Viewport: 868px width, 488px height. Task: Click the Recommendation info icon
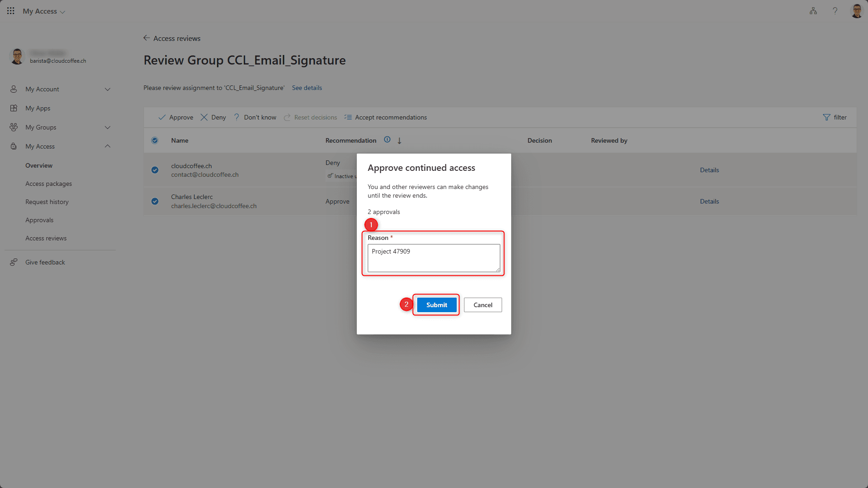pos(387,140)
